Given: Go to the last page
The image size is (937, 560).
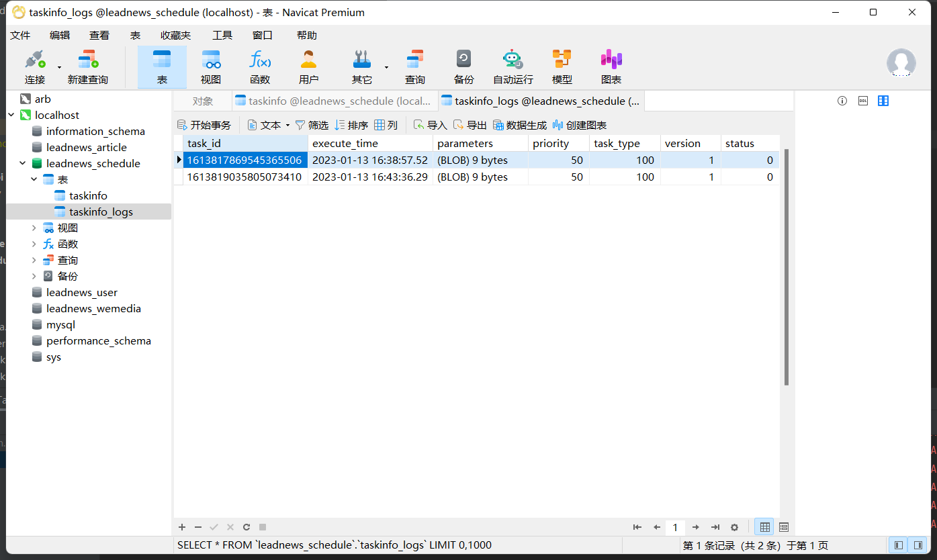Looking at the screenshot, I should (715, 527).
